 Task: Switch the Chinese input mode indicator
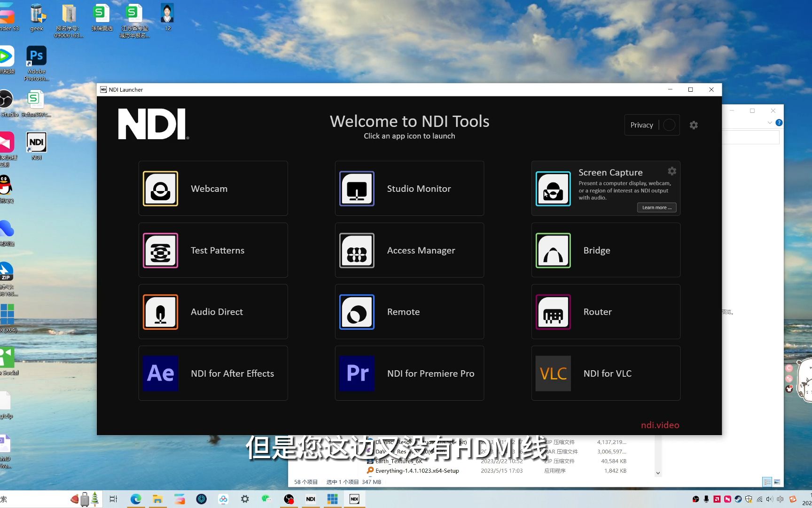tap(781, 499)
